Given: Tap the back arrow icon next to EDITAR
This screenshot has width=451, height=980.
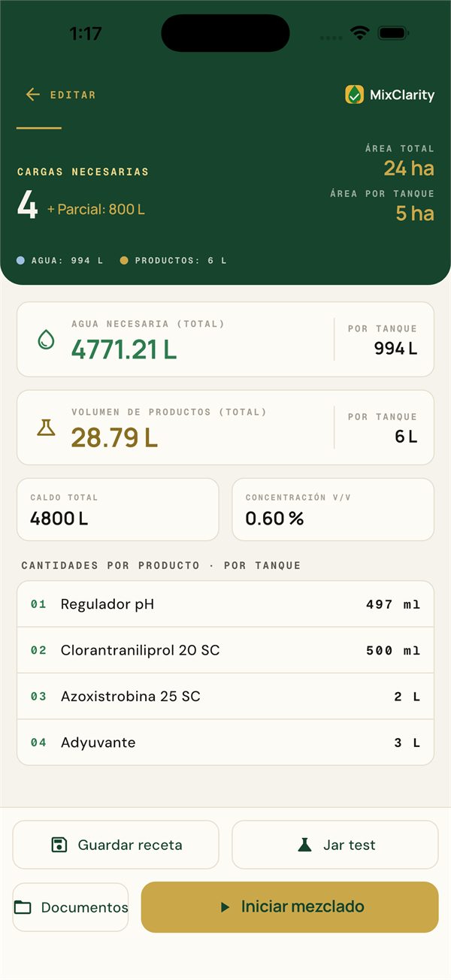Looking at the screenshot, I should click(x=32, y=95).
